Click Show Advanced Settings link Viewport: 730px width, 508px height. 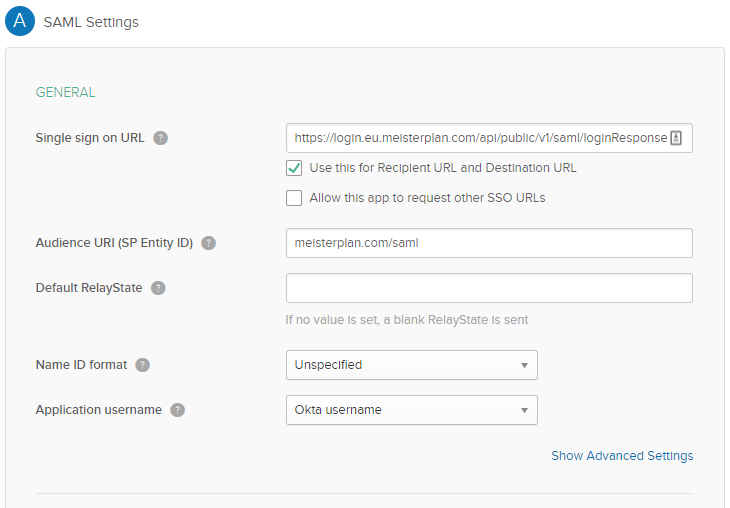pyautogui.click(x=622, y=456)
